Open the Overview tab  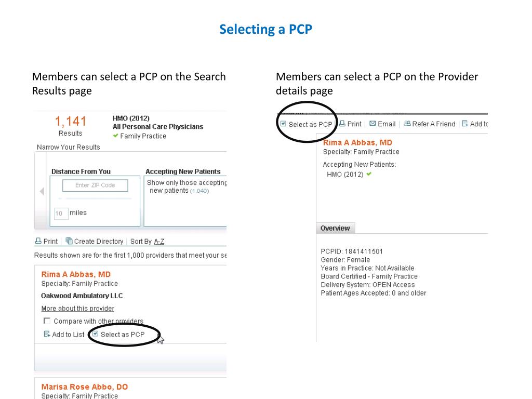335,228
